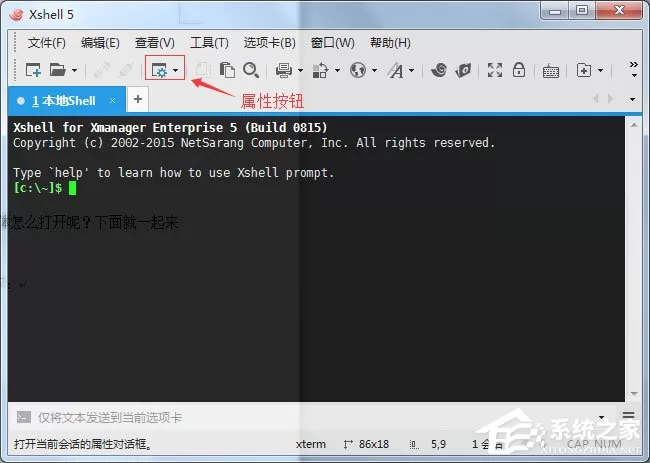
Task: Open the session Properties icon
Action: pos(159,70)
